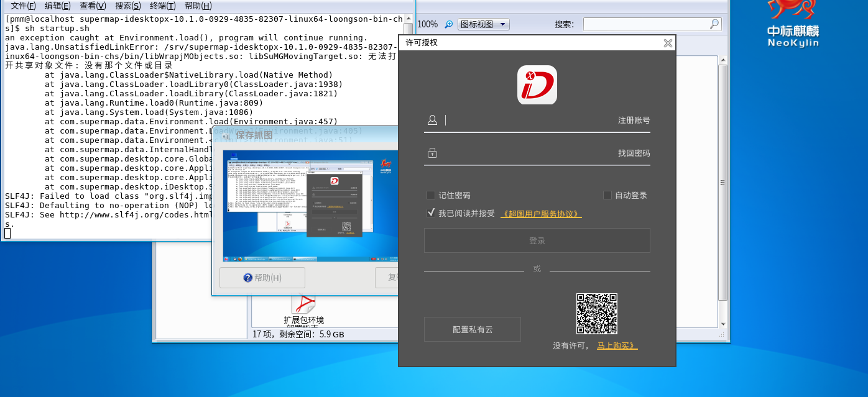Click the lock icon beside password field
Image resolution: width=868 pixels, height=397 pixels.
click(432, 153)
